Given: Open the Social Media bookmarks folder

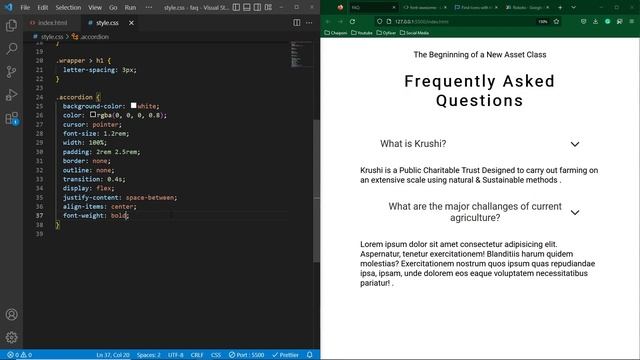Looking at the screenshot, I should 414,33.
